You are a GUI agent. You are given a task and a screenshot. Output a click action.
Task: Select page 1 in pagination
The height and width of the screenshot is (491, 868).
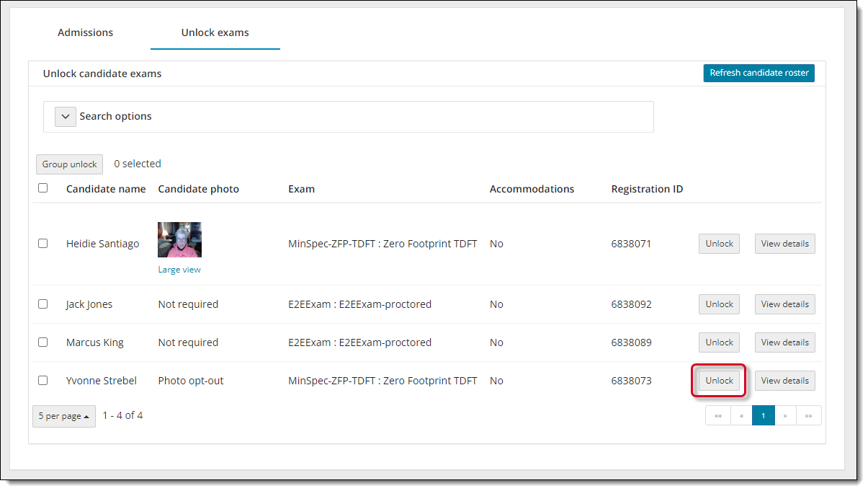point(764,415)
